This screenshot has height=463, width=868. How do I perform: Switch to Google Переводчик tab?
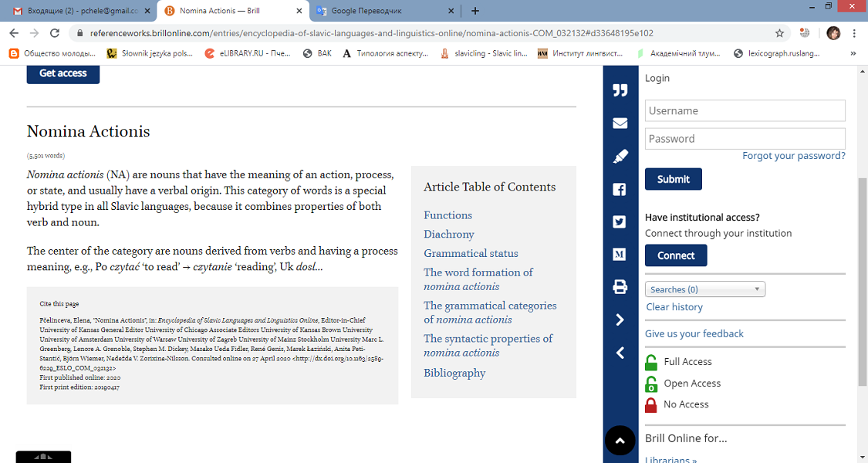point(385,11)
